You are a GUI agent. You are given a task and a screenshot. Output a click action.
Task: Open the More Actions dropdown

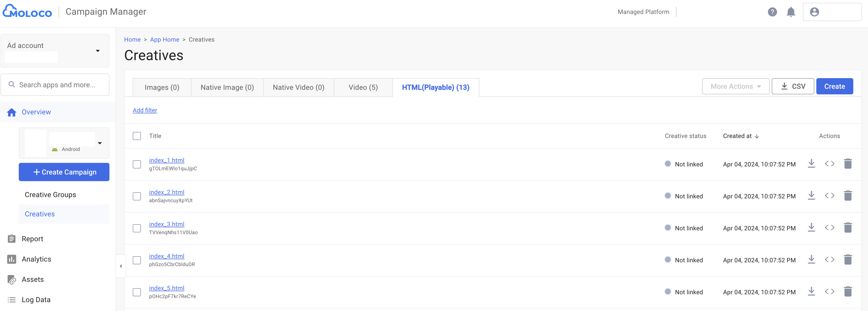coord(735,86)
